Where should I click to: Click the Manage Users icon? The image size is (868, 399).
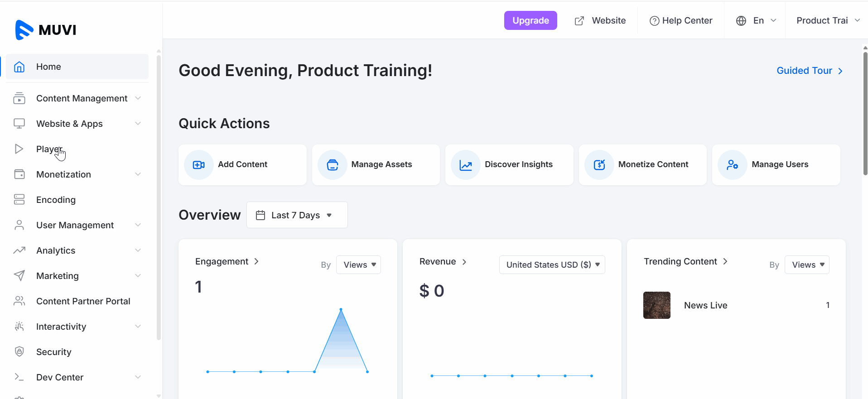tap(732, 165)
